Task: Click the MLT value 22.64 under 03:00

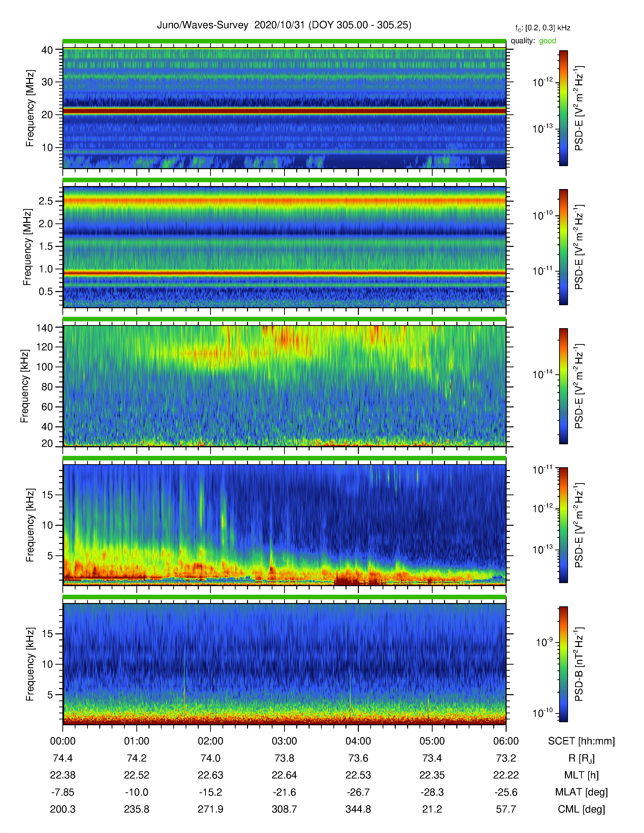Action: [284, 775]
